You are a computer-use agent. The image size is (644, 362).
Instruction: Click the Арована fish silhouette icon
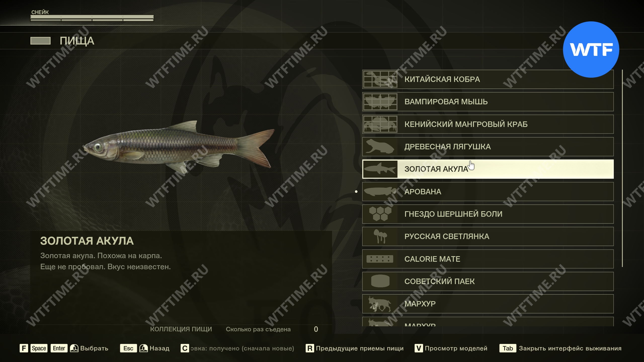click(380, 192)
